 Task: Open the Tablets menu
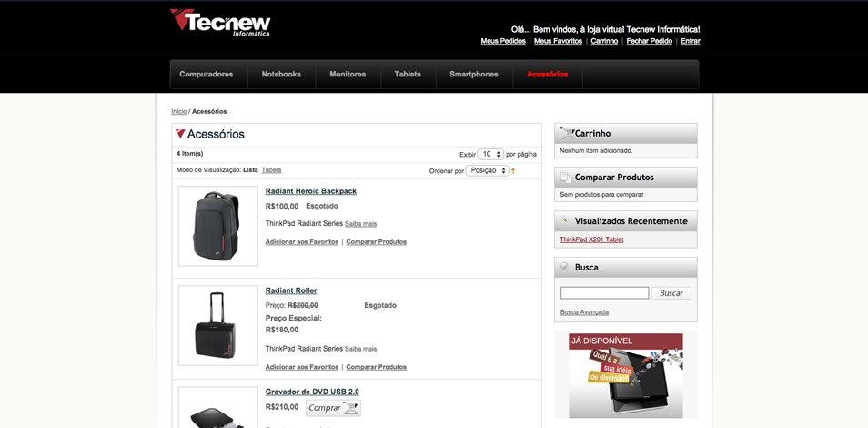click(x=408, y=75)
